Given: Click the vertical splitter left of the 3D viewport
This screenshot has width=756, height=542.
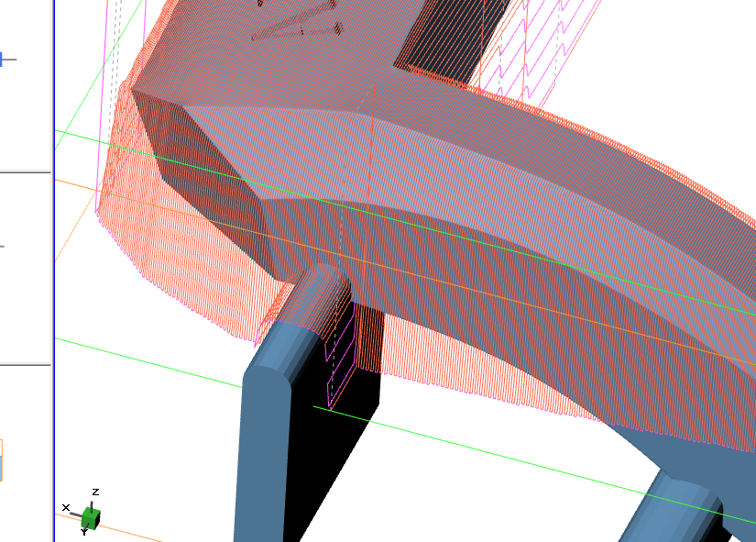Looking at the screenshot, I should pos(52,275).
